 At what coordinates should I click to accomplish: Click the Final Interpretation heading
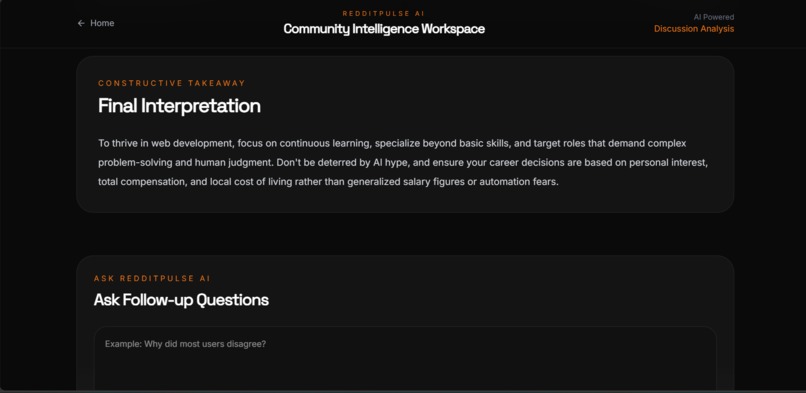pos(179,106)
